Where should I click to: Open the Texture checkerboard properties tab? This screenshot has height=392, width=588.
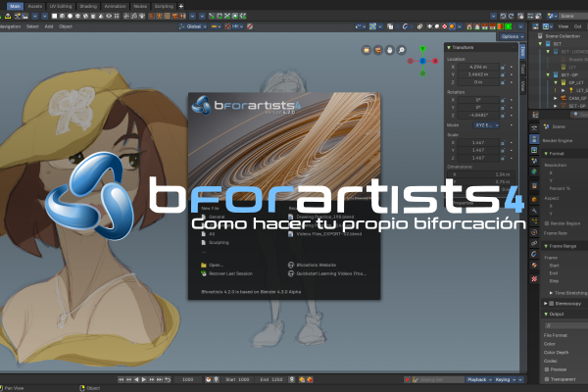click(534, 278)
